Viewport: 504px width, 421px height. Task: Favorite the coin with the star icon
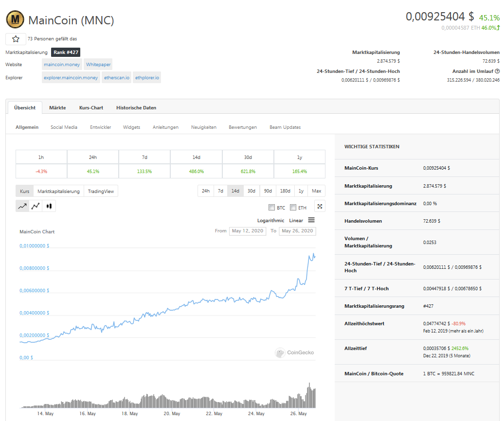click(16, 39)
